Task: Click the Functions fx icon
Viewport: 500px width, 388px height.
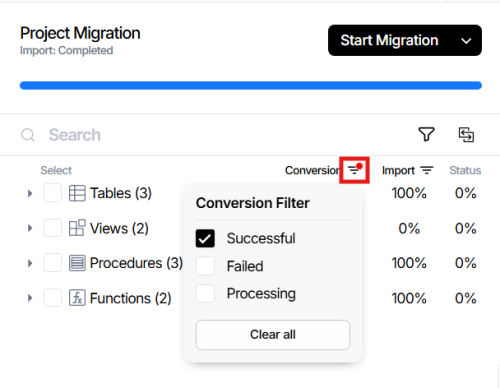Action: [77, 298]
